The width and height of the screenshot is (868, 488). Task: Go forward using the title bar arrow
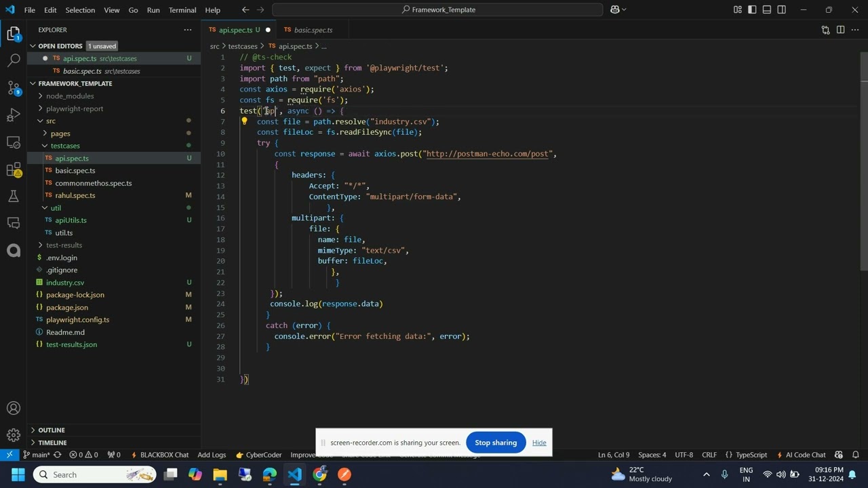tap(260, 9)
